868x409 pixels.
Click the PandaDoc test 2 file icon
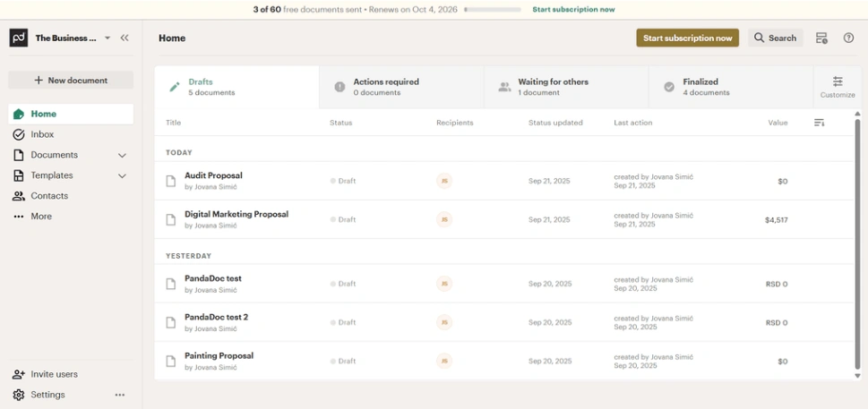(x=171, y=323)
